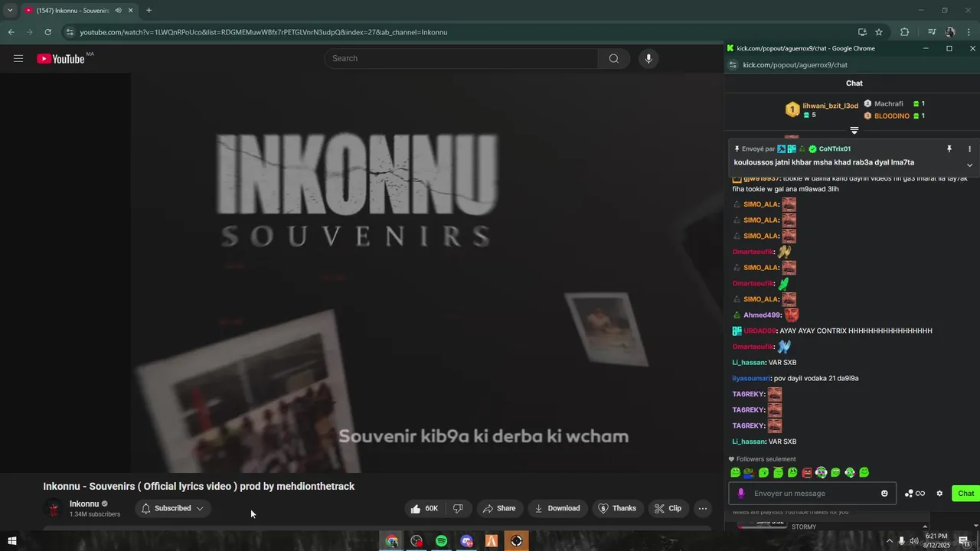Click the lyrics video player area
This screenshot has width=980, height=551.
(362, 273)
